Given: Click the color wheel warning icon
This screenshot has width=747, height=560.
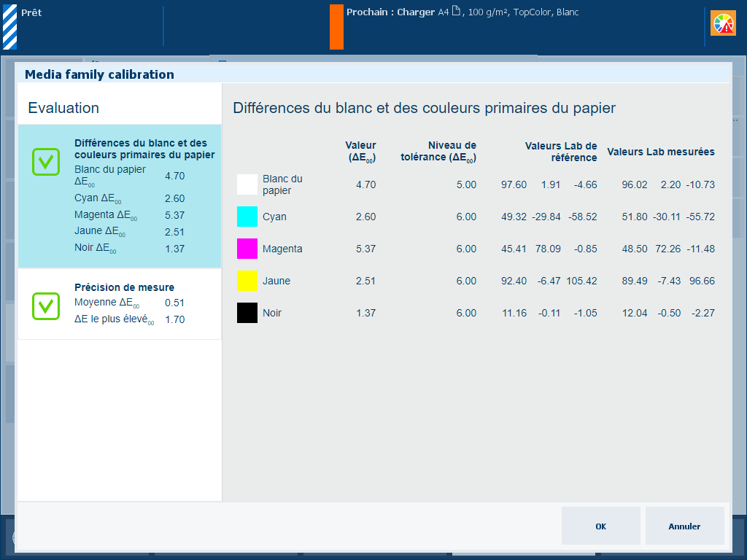Looking at the screenshot, I should point(723,24).
